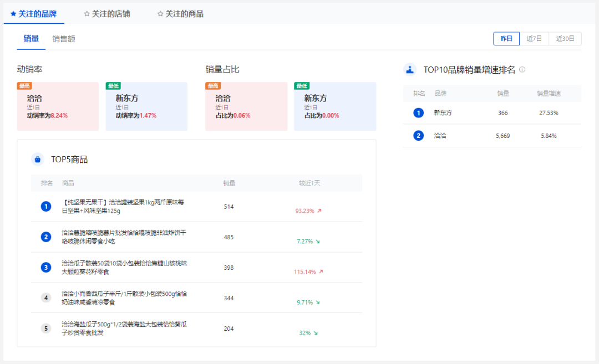The width and height of the screenshot is (599, 364).
Task: Click 最低 tag on 销量占比 新东方 card
Action: coord(302,86)
